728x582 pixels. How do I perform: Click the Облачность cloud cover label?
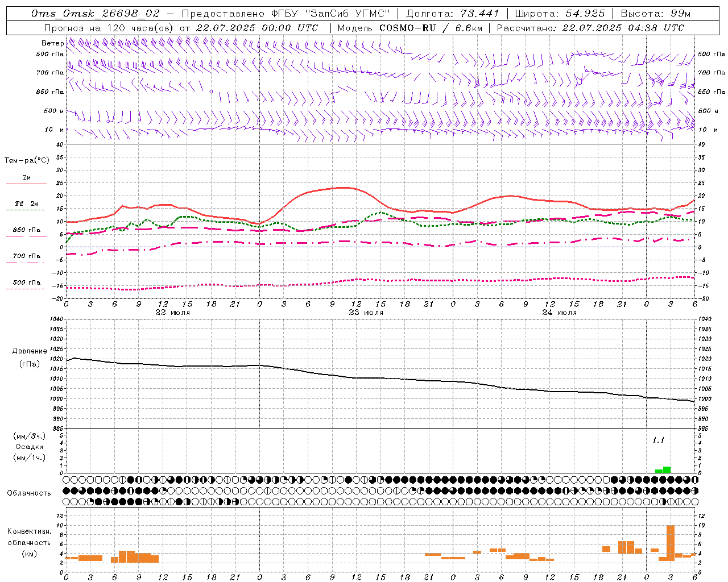coord(29,493)
